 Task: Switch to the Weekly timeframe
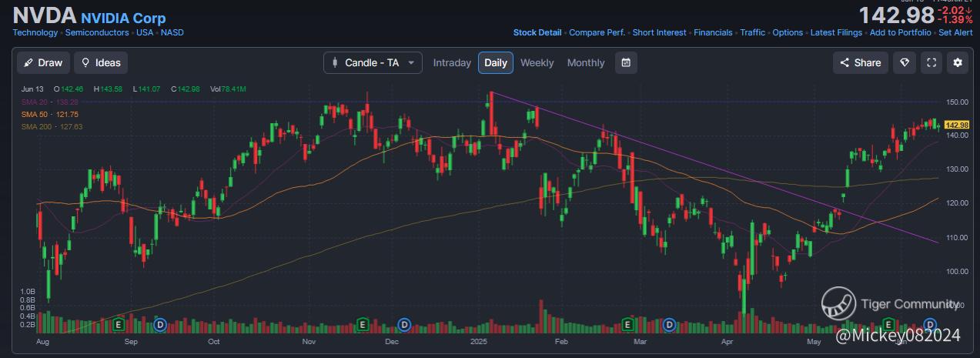click(x=537, y=63)
